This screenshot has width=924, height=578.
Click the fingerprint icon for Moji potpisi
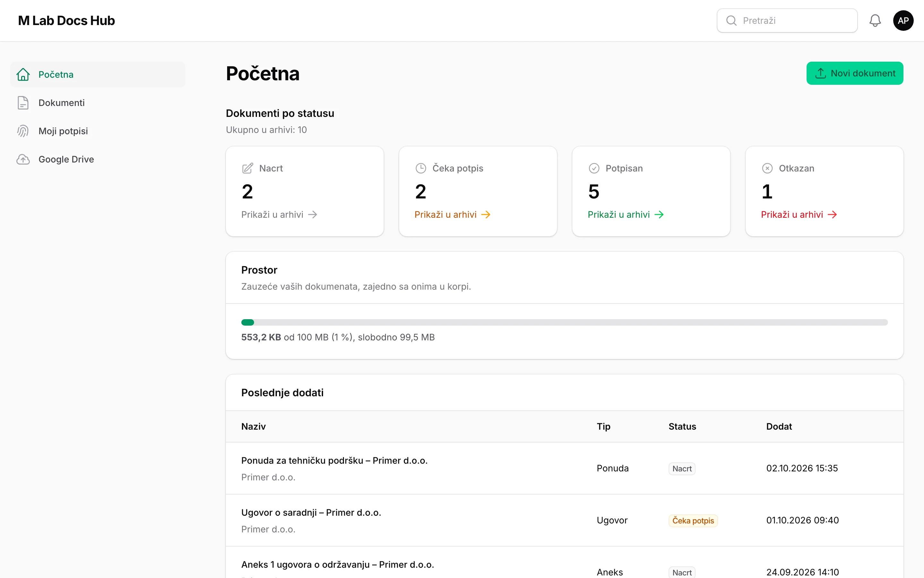point(23,131)
